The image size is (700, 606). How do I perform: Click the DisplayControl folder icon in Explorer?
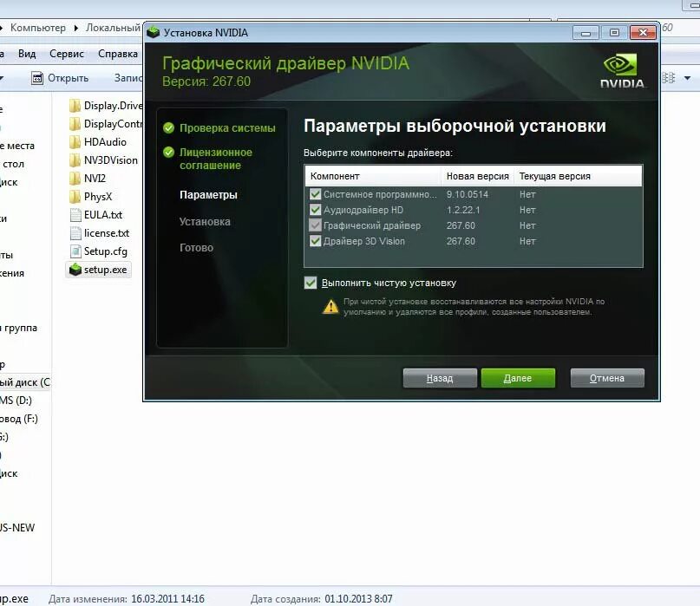tap(75, 124)
